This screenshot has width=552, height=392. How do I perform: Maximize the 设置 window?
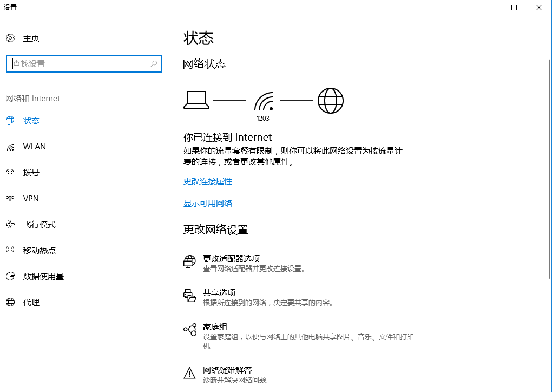click(514, 8)
